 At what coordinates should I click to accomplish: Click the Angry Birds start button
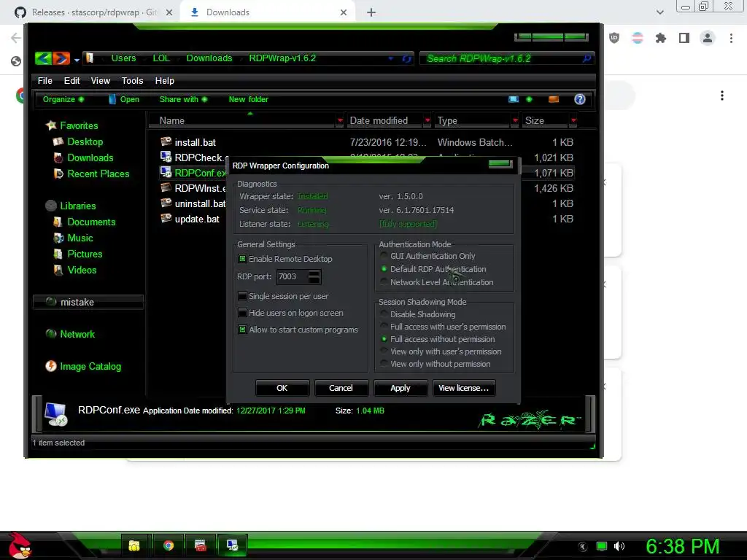19,545
